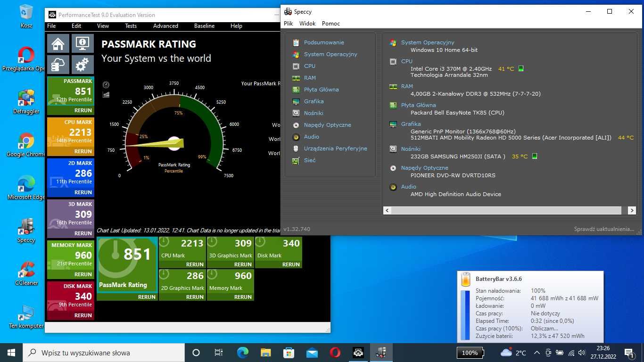Rerun the large PassMark Rating tile
This screenshot has width=644, height=362.
(147, 297)
